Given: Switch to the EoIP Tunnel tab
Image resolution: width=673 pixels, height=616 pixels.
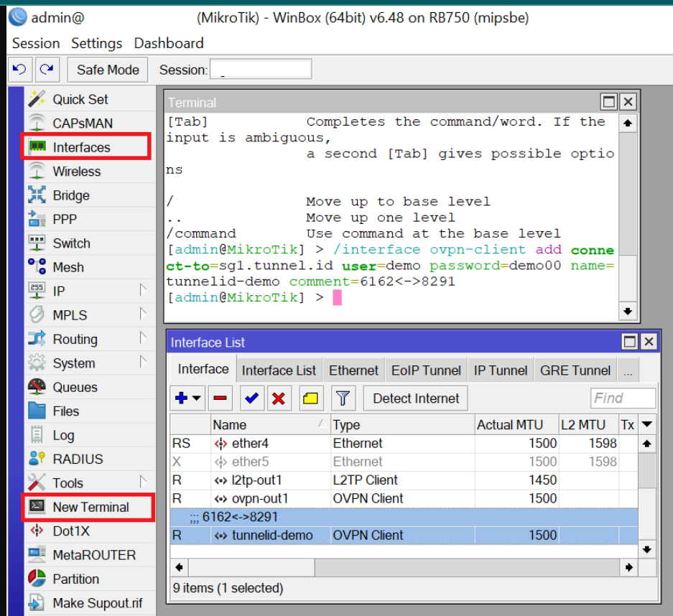Looking at the screenshot, I should pyautogui.click(x=426, y=370).
